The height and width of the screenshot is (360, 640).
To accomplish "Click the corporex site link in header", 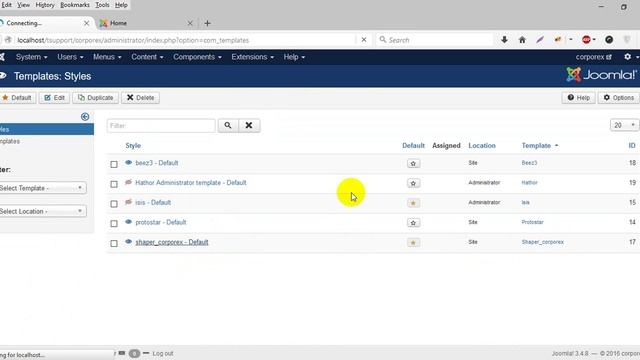I will click(593, 57).
